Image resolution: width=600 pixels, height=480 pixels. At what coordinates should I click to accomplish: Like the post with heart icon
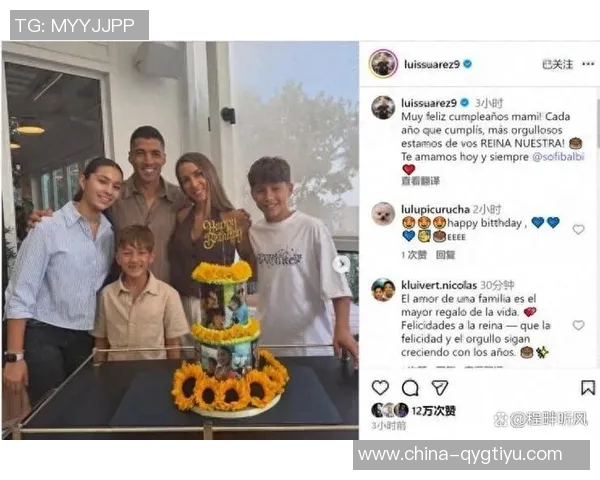380,388
